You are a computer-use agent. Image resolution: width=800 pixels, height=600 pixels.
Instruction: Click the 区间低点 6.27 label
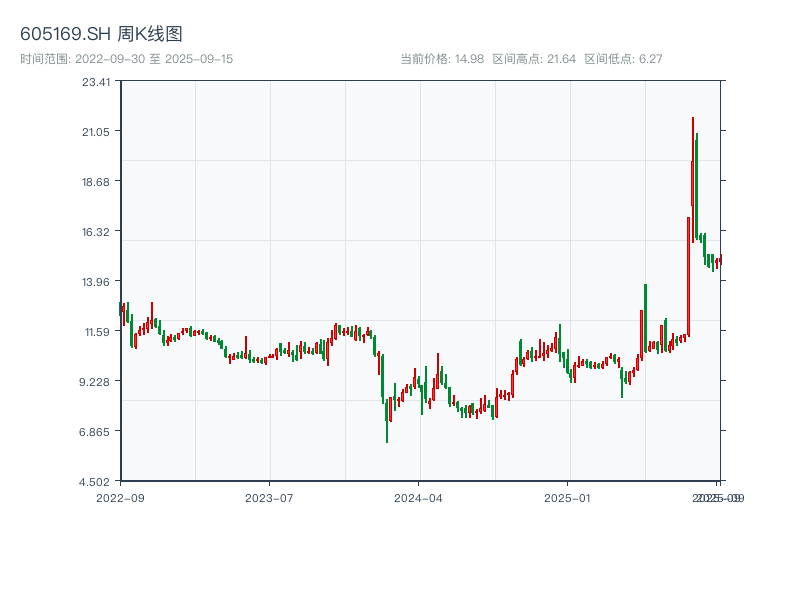coord(623,59)
